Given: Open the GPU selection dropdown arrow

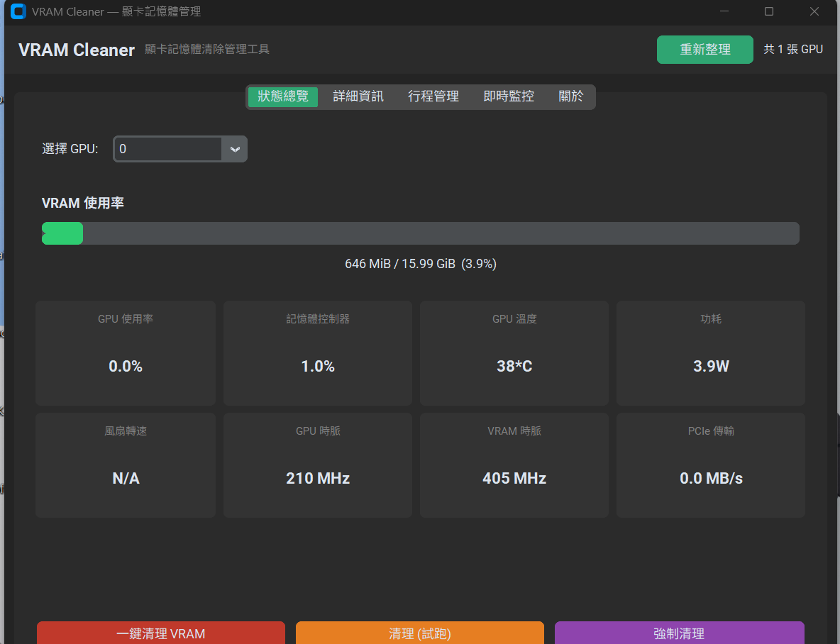Looking at the screenshot, I should 235,149.
